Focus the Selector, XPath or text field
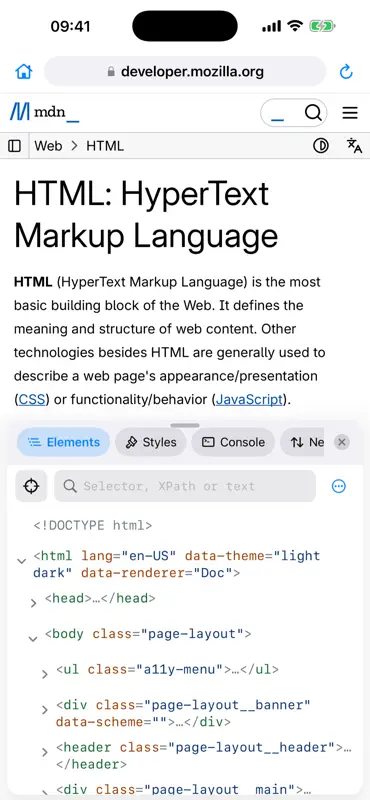Image resolution: width=370 pixels, height=800 pixels. tap(185, 486)
